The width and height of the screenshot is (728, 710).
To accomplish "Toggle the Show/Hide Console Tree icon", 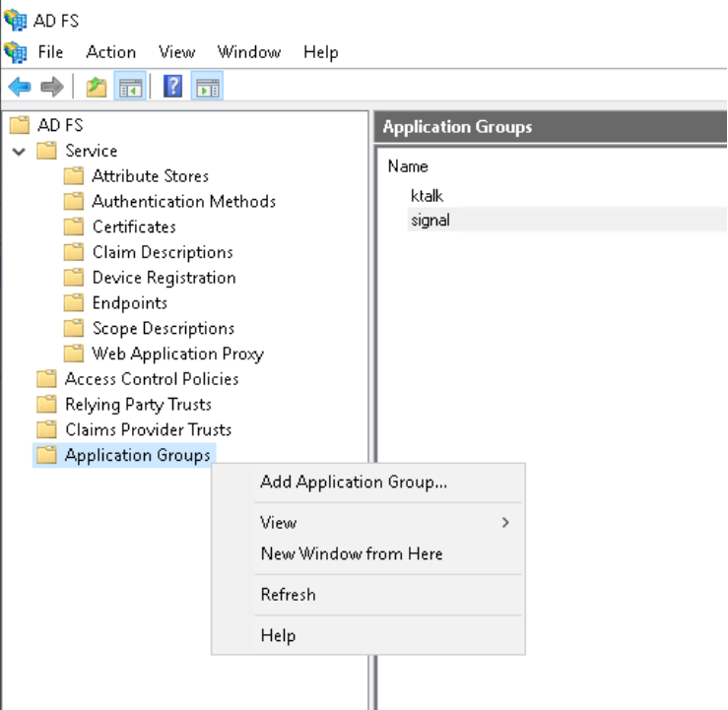I will tap(129, 87).
